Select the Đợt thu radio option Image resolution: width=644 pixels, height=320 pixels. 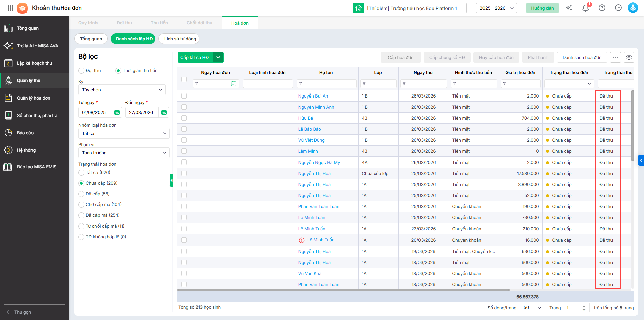(81, 71)
